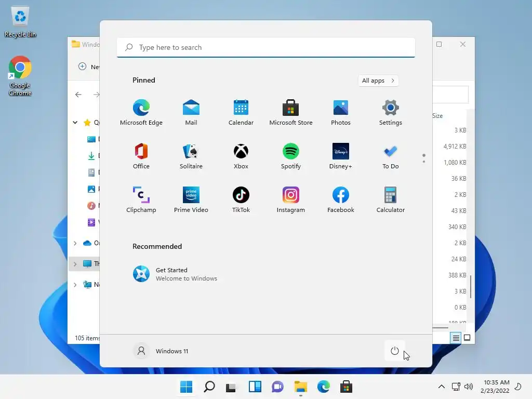Expand OneDrive node in File Explorer
This screenshot has height=399, width=532.
pos(75,243)
